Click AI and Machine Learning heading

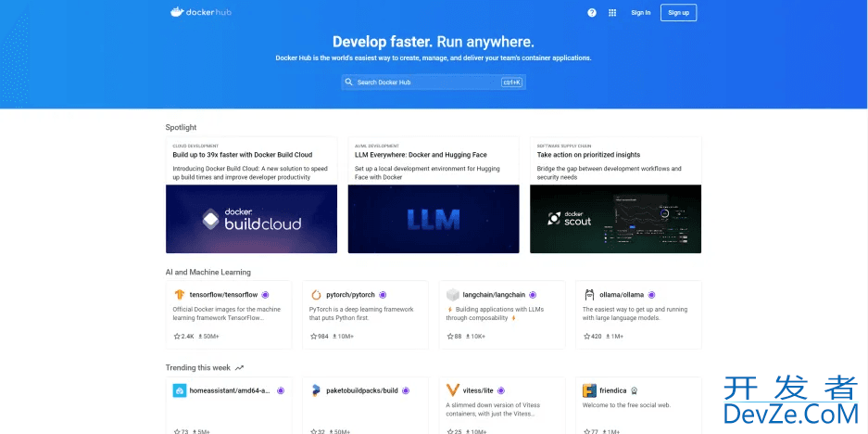(208, 272)
